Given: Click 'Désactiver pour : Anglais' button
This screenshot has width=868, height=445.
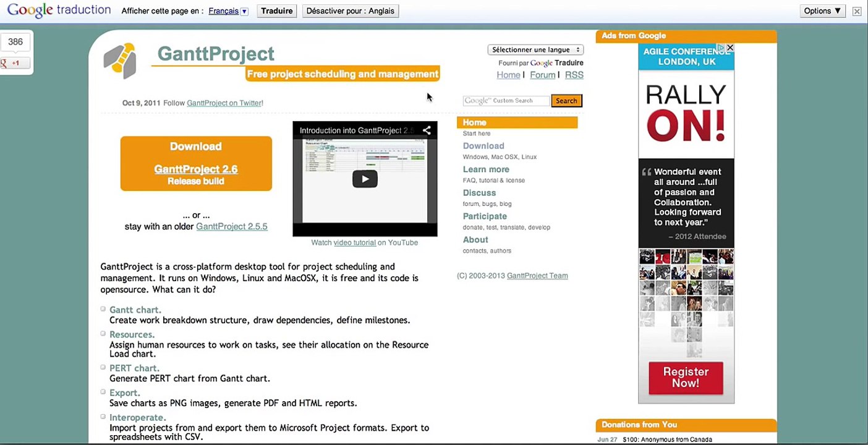Looking at the screenshot, I should pos(351,11).
